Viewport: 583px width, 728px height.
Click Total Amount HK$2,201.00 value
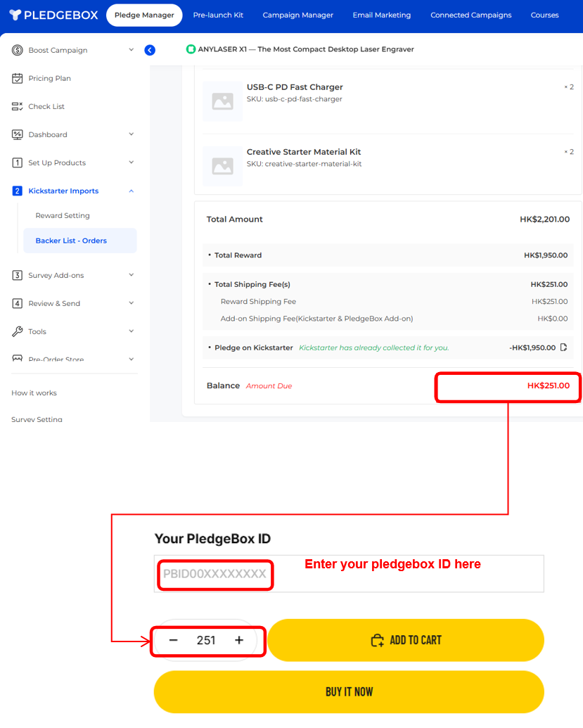click(x=544, y=219)
